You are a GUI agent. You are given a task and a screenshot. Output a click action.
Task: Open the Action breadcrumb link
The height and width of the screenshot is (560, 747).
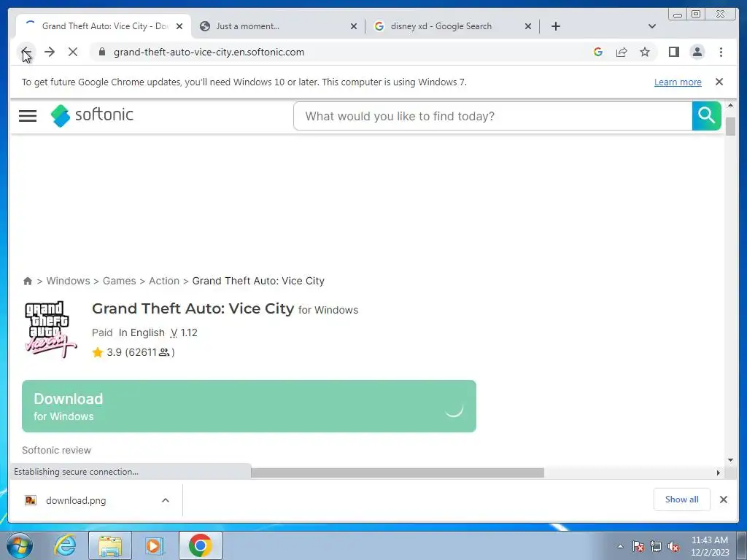pos(164,281)
